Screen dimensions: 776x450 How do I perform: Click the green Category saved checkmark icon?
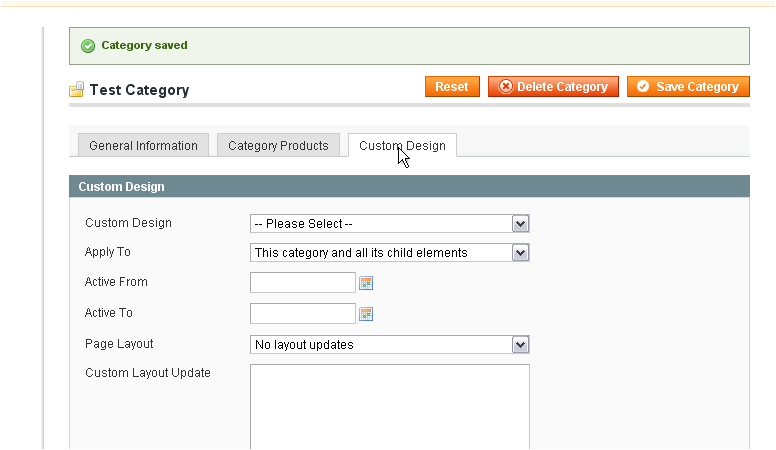88,46
